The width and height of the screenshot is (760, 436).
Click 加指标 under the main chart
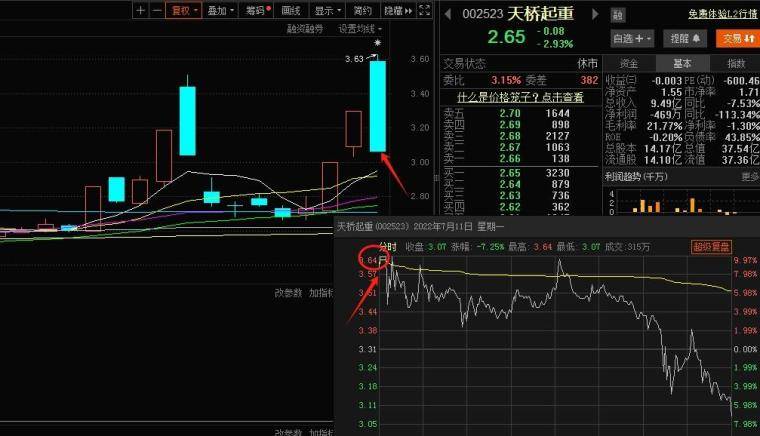click(321, 293)
